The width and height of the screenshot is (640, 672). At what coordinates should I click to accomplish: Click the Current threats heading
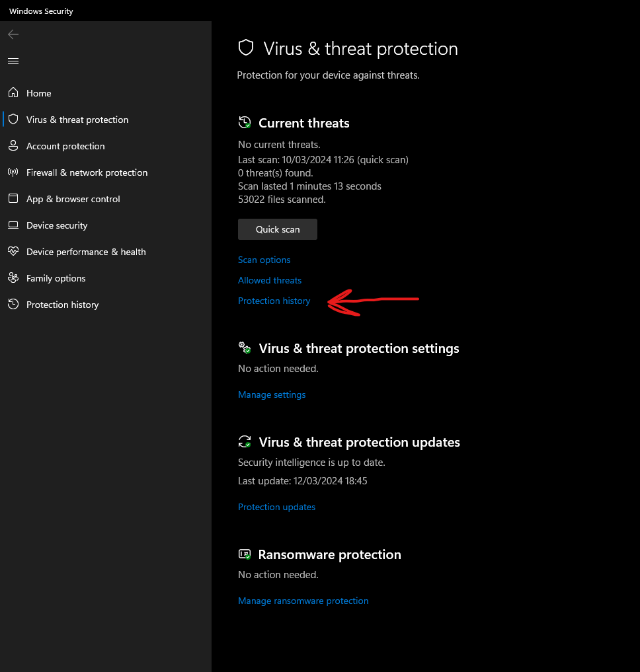[x=304, y=123]
